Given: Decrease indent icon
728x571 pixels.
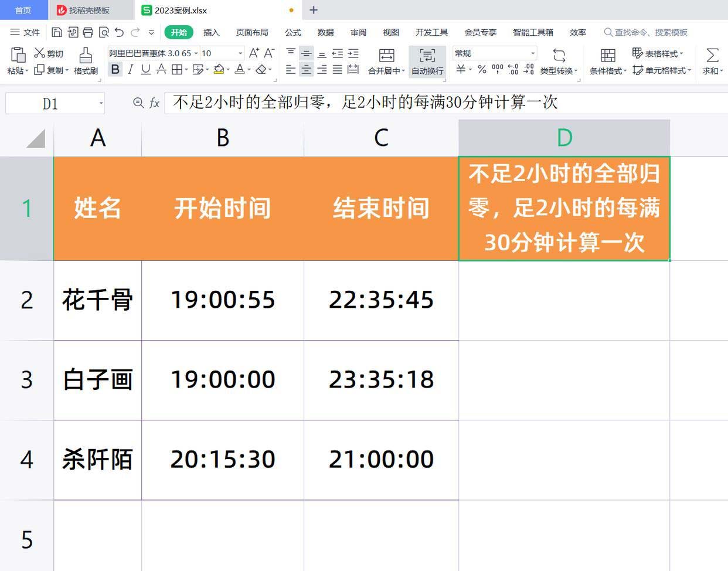Looking at the screenshot, I should (338, 53).
